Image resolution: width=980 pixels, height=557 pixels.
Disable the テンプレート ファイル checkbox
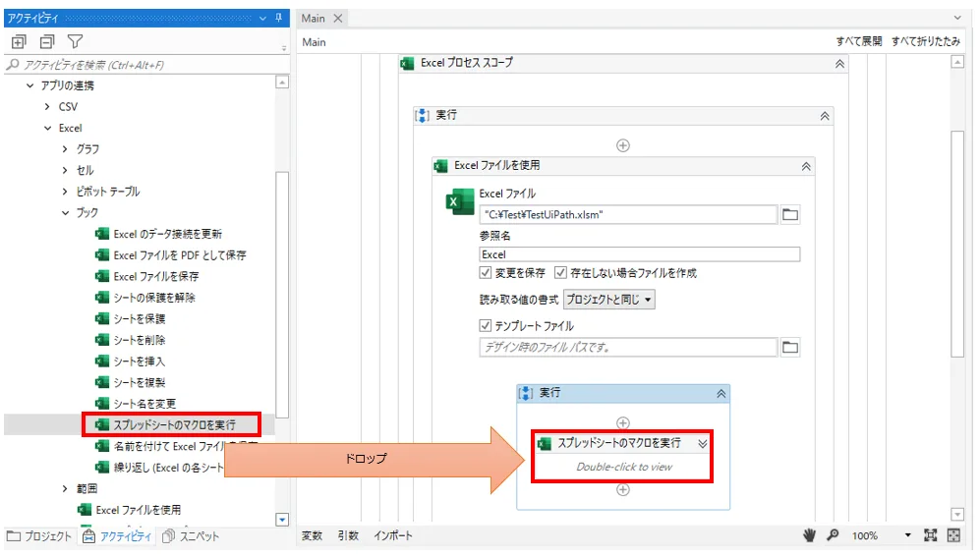[x=486, y=325]
